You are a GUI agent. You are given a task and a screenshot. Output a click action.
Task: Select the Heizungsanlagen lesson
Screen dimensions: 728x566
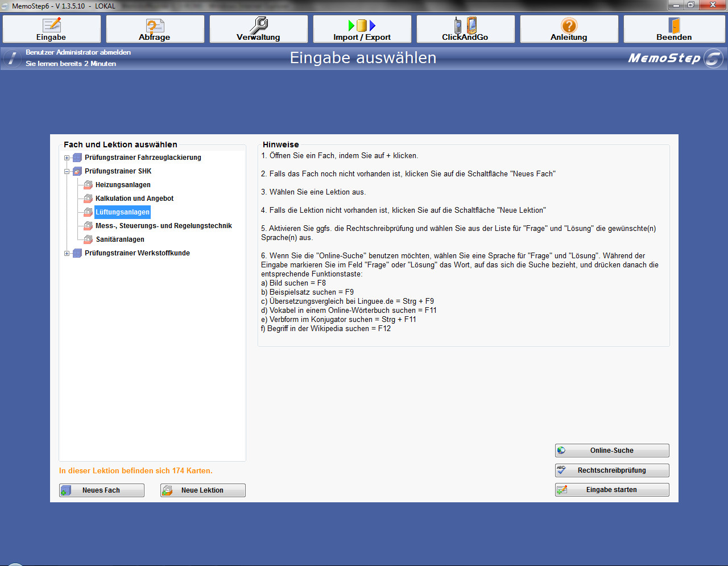(123, 185)
